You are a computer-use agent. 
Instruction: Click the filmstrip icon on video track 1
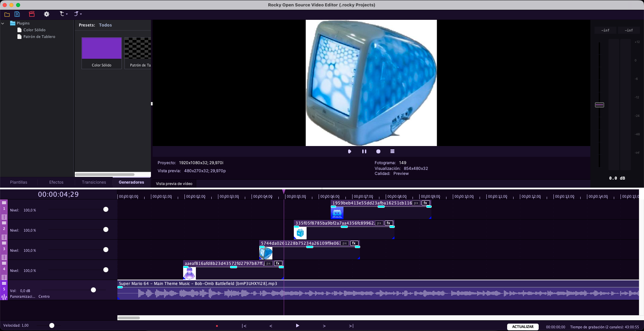(x=4, y=217)
